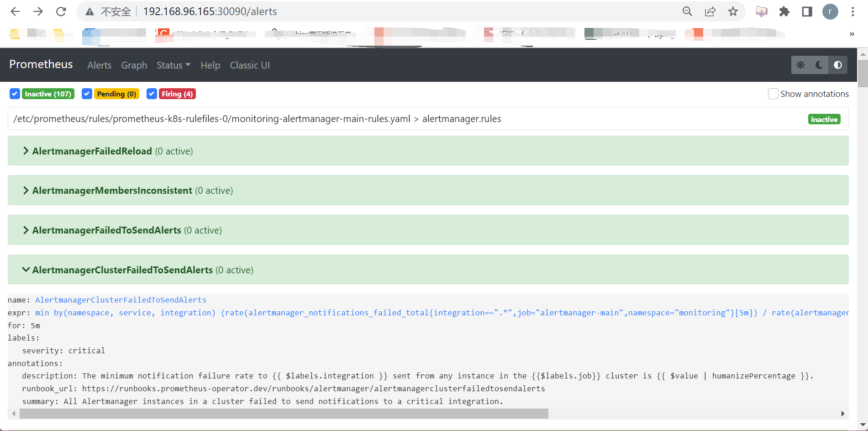Click the 'for: 5m' line
868x431 pixels.
click(24, 325)
